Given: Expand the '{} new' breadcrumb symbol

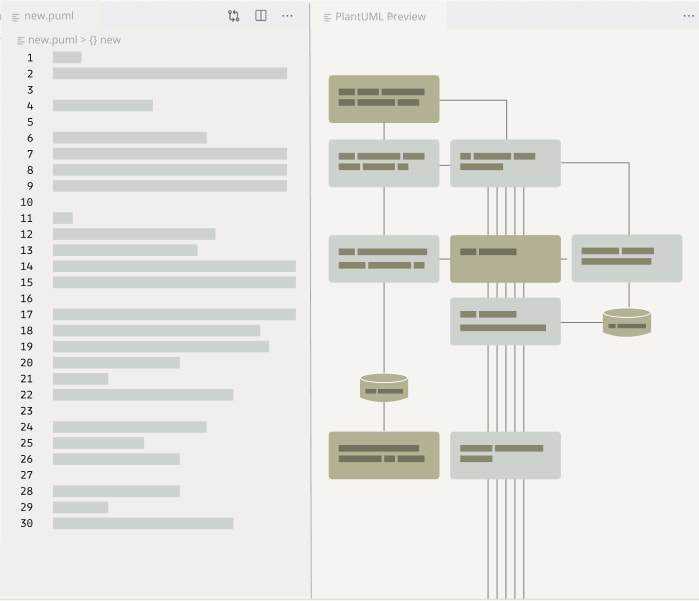Looking at the screenshot, I should click(x=105, y=40).
